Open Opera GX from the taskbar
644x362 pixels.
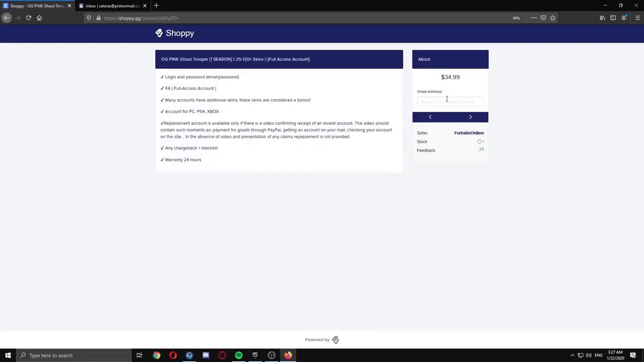pos(222,355)
